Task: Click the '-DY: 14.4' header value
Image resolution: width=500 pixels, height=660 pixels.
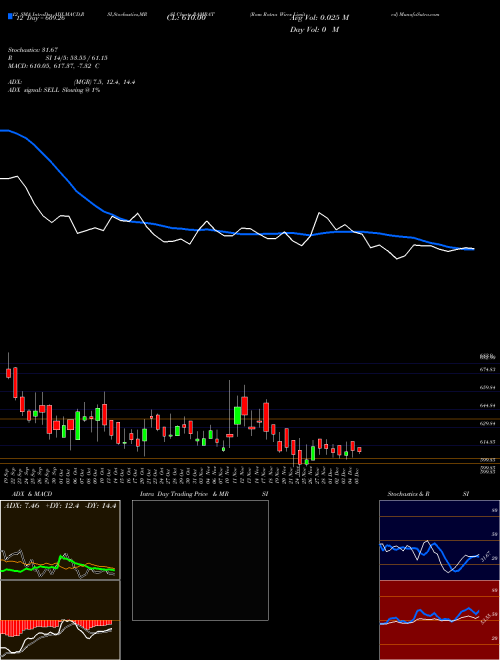Action: [x=100, y=506]
